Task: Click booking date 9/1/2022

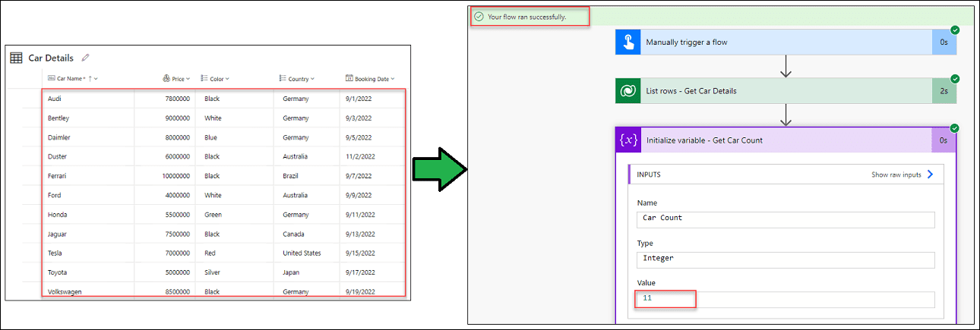Action: [x=359, y=99]
